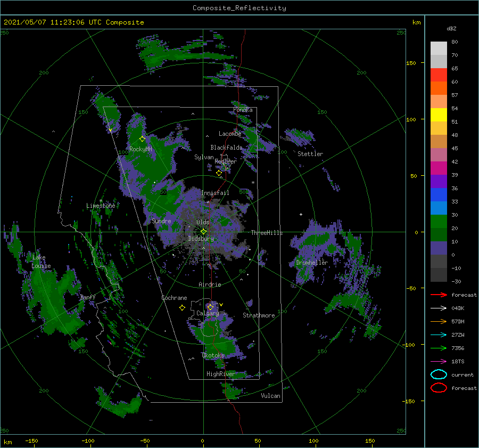
Task: Click the cyan 27ZW arrow in legend
Action: (x=439, y=335)
